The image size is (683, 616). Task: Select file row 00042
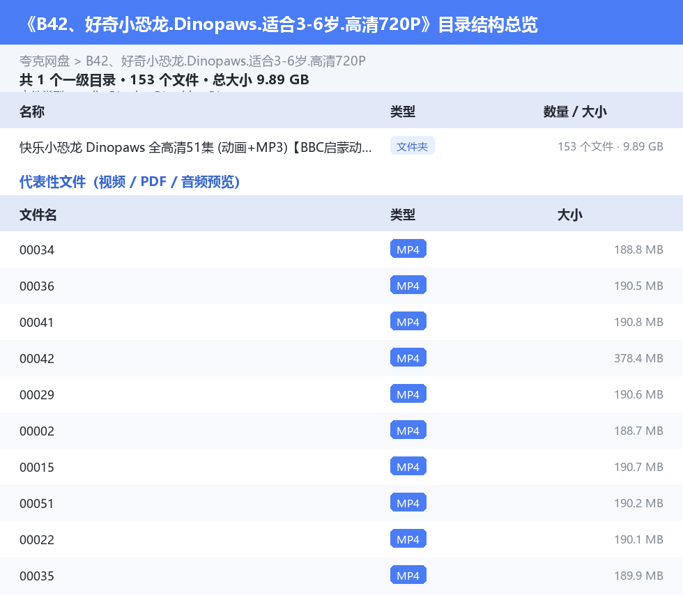coord(341,358)
